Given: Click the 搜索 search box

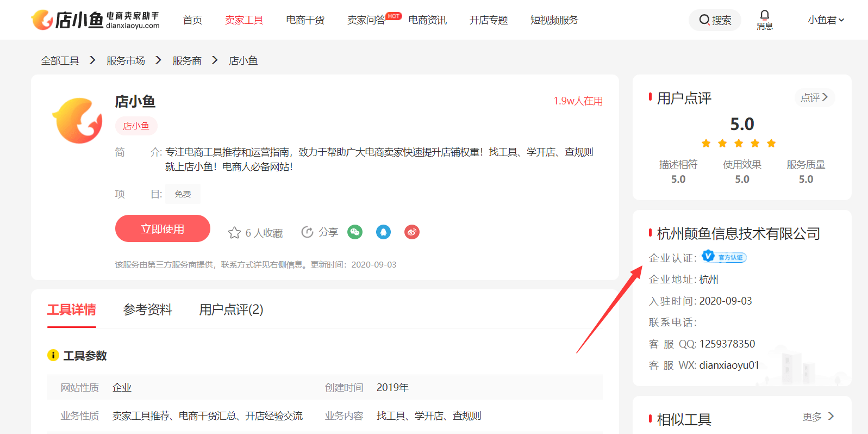Looking at the screenshot, I should click(x=715, y=20).
